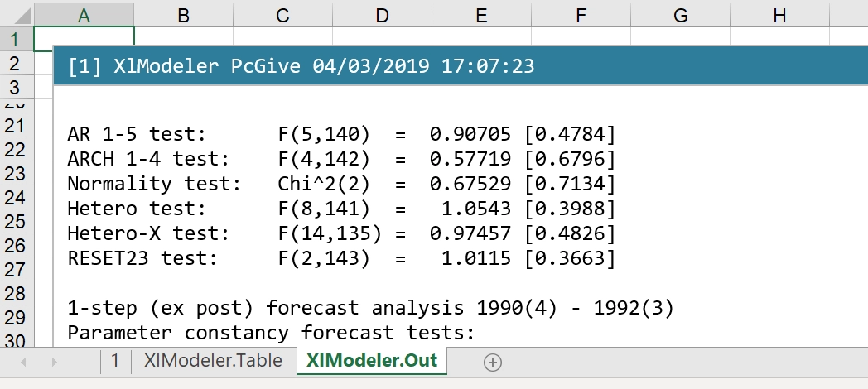The height and width of the screenshot is (389, 868).
Task: Select column B header
Action: coord(183,16)
